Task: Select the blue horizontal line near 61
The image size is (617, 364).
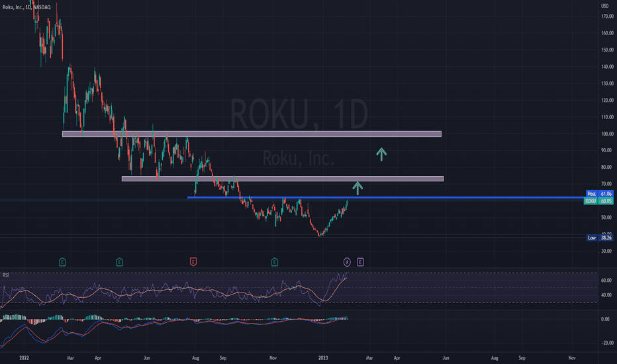Action: [387, 197]
